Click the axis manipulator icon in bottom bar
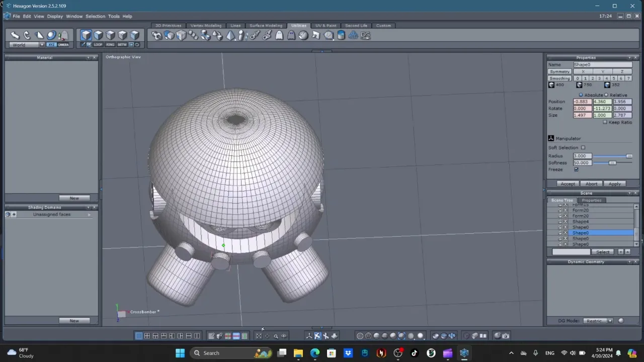 [309, 336]
